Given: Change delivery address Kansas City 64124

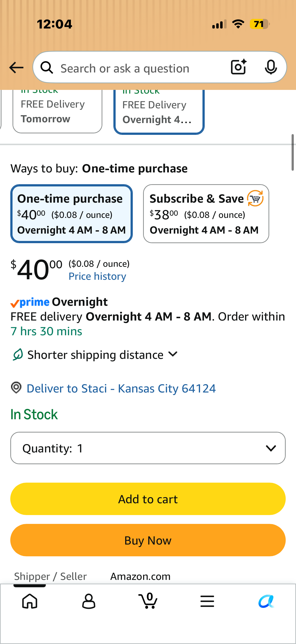Looking at the screenshot, I should point(121,388).
